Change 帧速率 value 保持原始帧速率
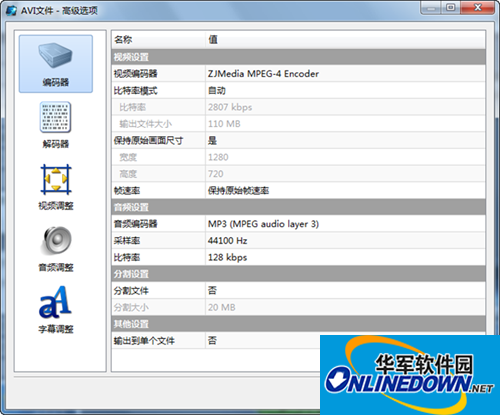Image resolution: width=500 pixels, height=415 pixels. click(x=238, y=190)
